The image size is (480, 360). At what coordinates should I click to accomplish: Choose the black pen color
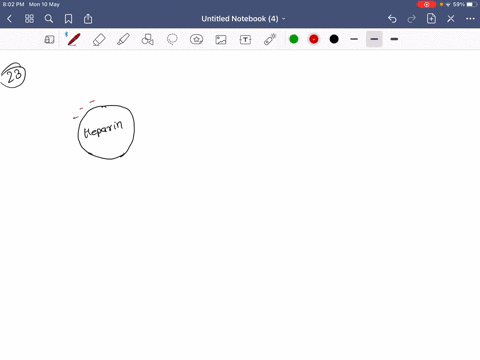click(334, 39)
